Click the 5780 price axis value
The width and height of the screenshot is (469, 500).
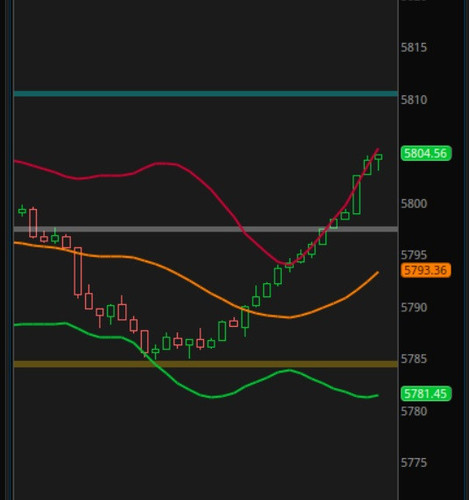(x=414, y=411)
